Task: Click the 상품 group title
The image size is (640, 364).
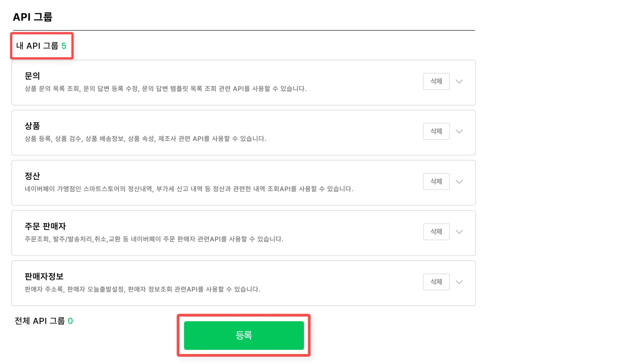Action: click(x=32, y=126)
